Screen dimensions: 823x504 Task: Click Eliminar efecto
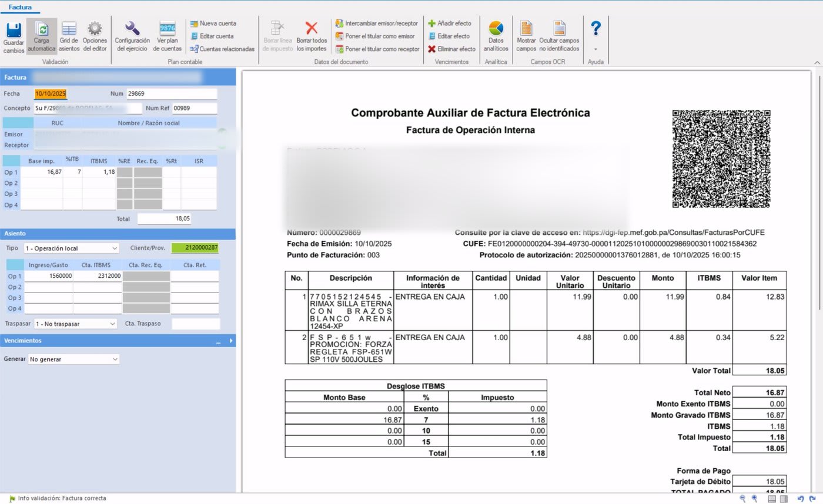452,49
